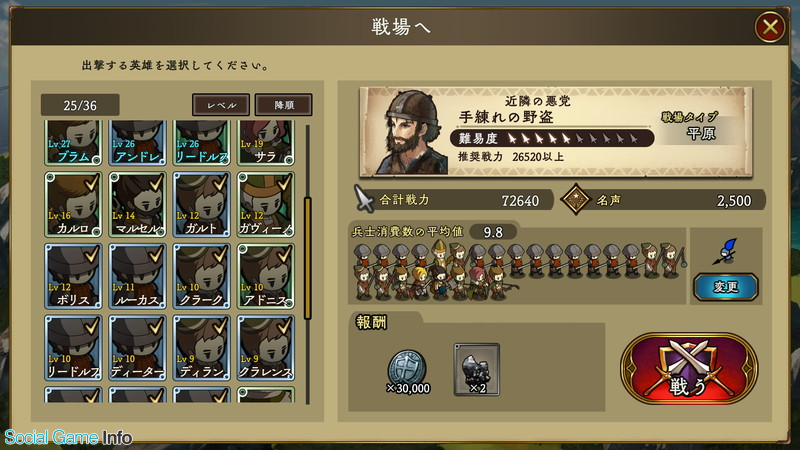Image resolution: width=800 pixels, height=450 pixels.
Task: Toggle hero ボリス Lv 12 selection
Action: (73, 276)
